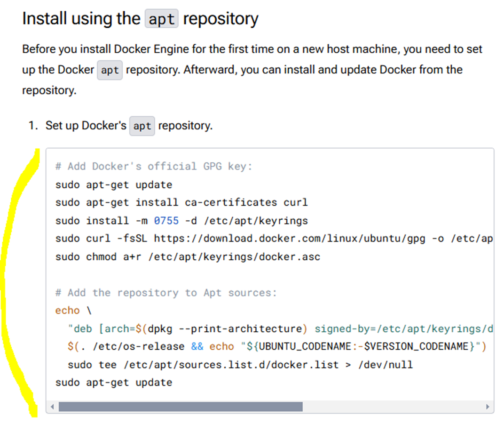Click the '/etc/os-release && echo' line

click(x=277, y=346)
